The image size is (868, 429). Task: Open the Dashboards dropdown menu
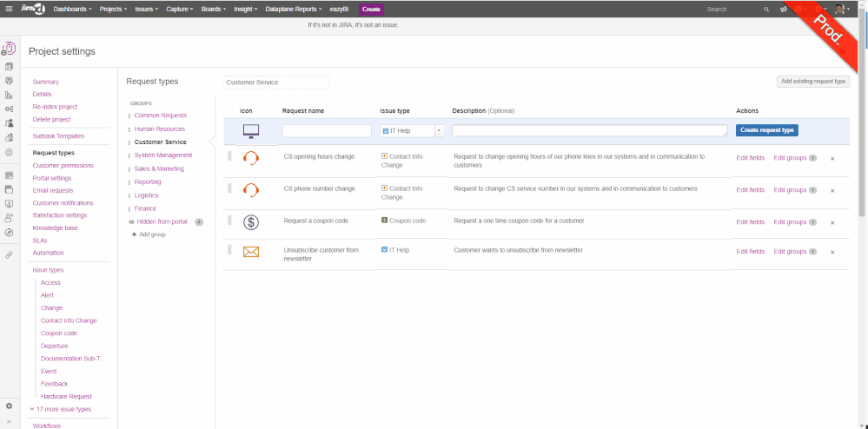coord(72,10)
